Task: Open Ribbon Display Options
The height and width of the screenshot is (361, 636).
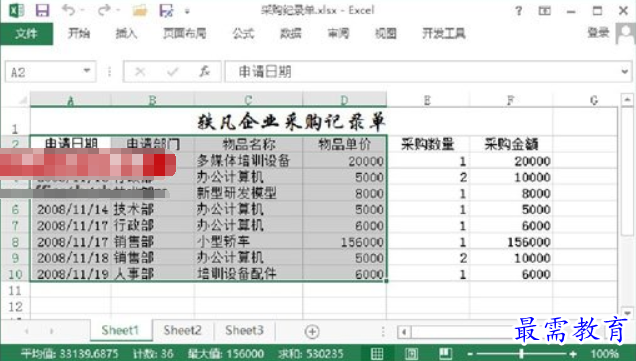Action: 544,11
